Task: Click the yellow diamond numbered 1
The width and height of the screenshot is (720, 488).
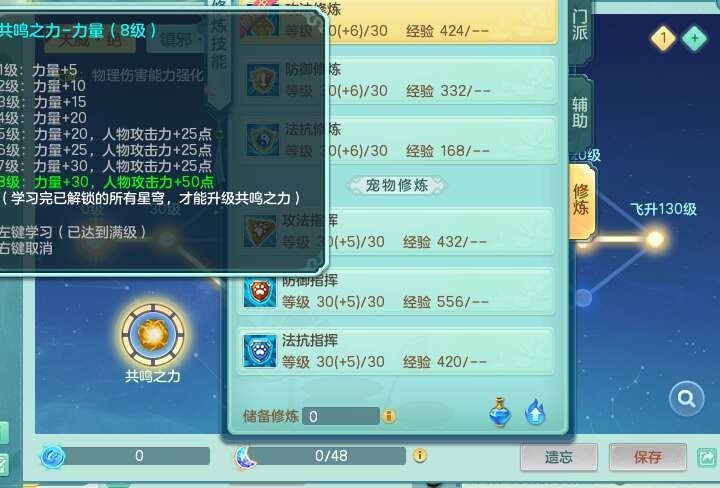Action: [663, 38]
